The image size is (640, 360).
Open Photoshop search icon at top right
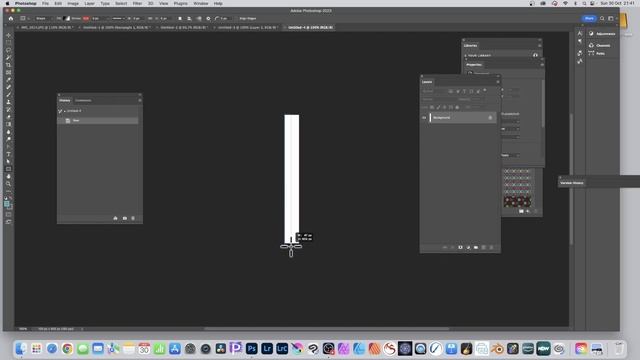click(x=602, y=18)
